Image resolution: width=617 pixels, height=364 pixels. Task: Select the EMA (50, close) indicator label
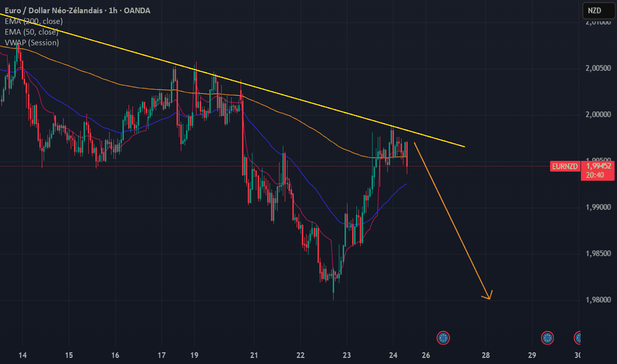(x=32, y=32)
